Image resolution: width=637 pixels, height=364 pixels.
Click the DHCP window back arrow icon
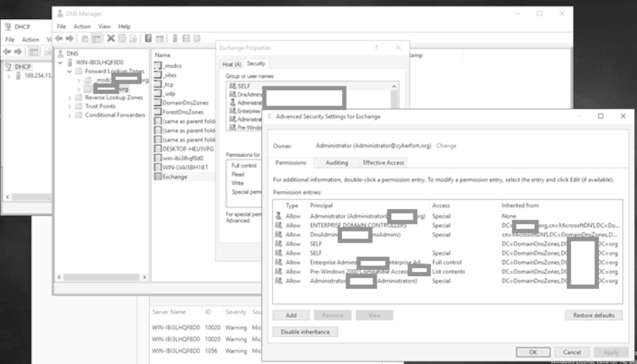click(7, 51)
